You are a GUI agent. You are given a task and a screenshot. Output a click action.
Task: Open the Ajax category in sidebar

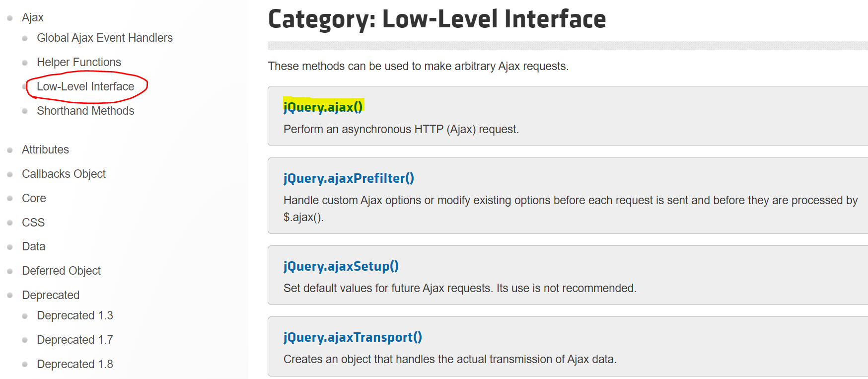pyautogui.click(x=33, y=18)
